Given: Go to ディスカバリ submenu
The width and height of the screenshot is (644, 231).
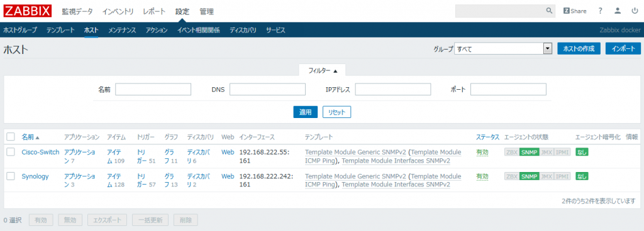Looking at the screenshot, I should (243, 30).
